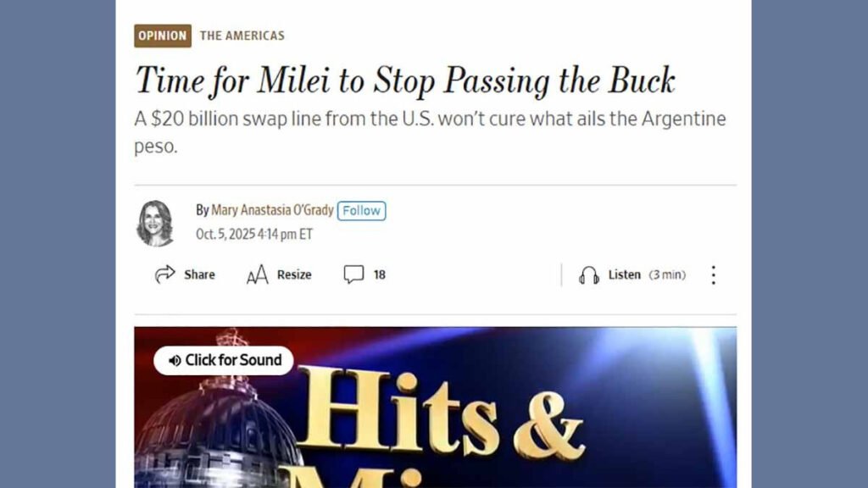Open author Mary Anastasia O'Grady's page

(x=272, y=210)
